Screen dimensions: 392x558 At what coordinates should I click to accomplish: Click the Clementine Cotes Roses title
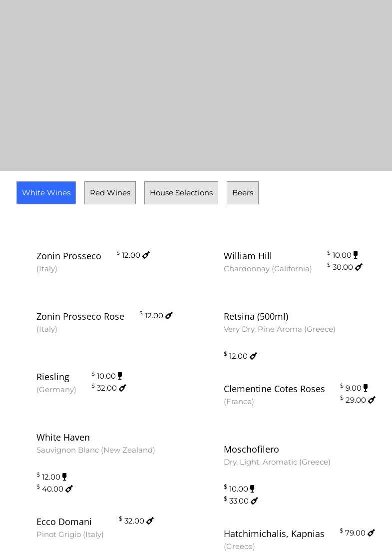(274, 389)
